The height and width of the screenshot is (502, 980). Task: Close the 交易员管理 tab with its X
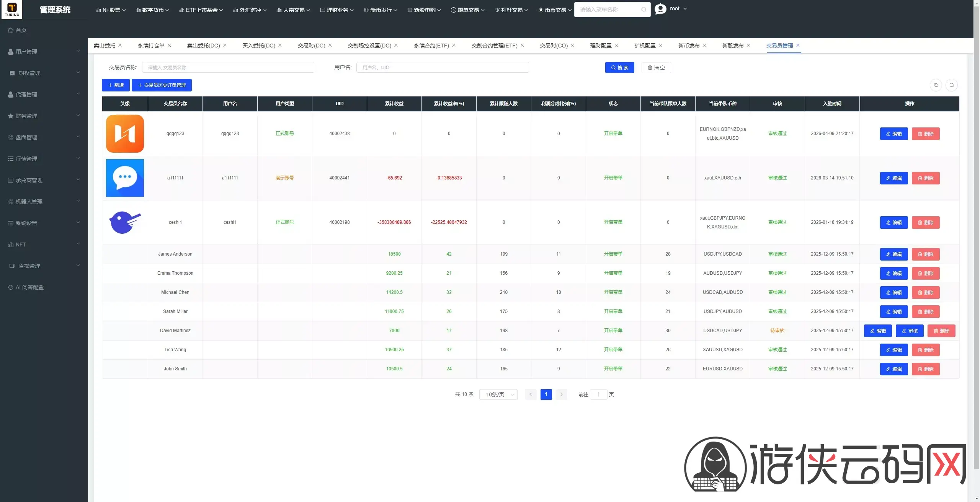(798, 45)
